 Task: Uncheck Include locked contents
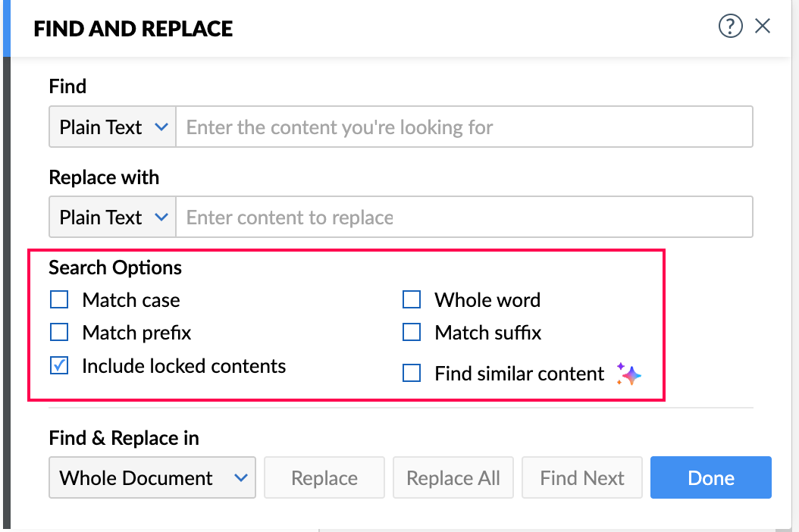(59, 366)
